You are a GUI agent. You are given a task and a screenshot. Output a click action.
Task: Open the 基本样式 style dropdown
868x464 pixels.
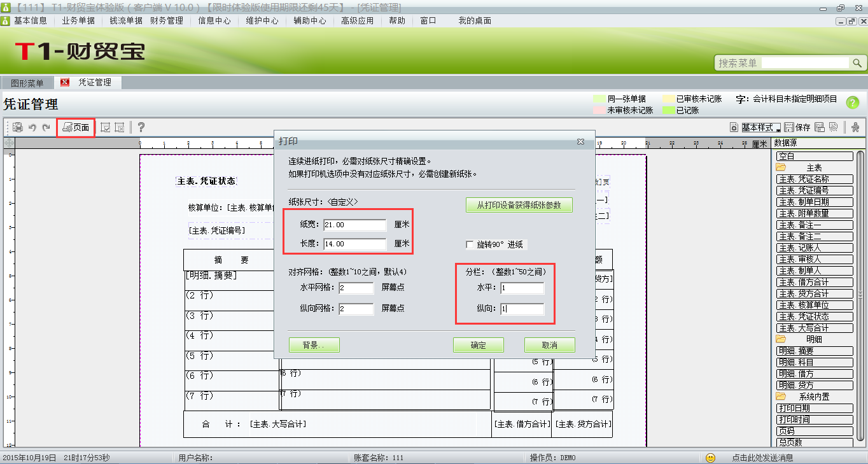[x=761, y=127]
